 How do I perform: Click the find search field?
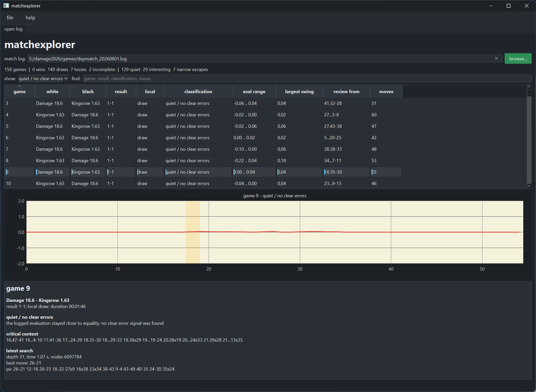pos(307,79)
